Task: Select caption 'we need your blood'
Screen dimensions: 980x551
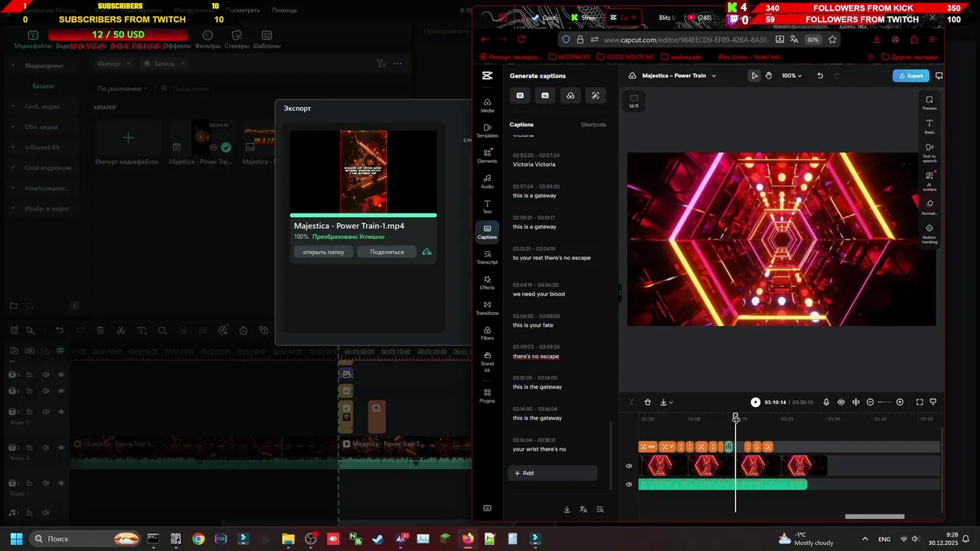Action: click(x=539, y=294)
